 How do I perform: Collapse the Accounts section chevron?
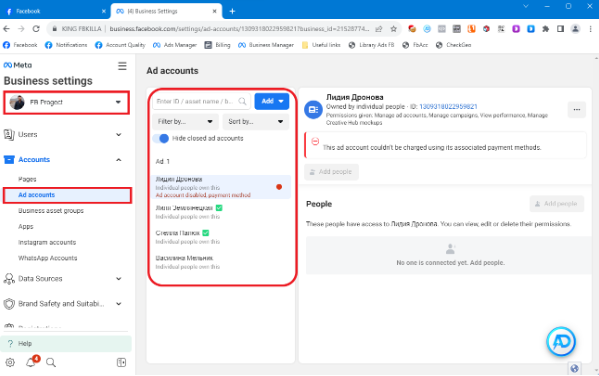point(118,160)
